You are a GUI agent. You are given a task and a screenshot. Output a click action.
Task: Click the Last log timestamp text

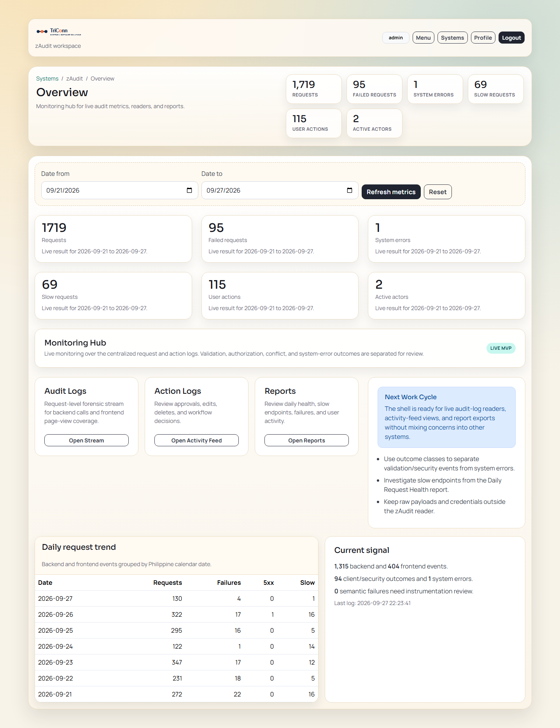tap(373, 603)
